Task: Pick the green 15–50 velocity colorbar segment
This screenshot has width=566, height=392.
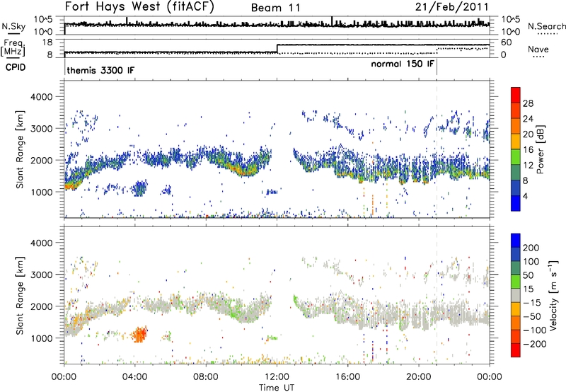Action: (x=516, y=282)
